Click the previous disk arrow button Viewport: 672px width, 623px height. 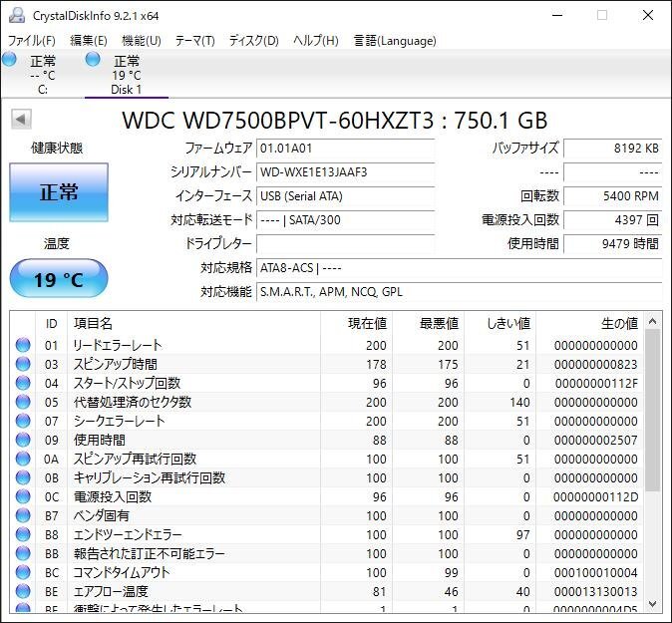click(x=21, y=119)
